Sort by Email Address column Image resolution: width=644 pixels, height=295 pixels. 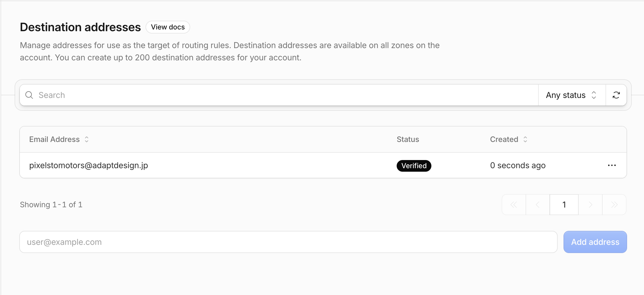tap(59, 139)
